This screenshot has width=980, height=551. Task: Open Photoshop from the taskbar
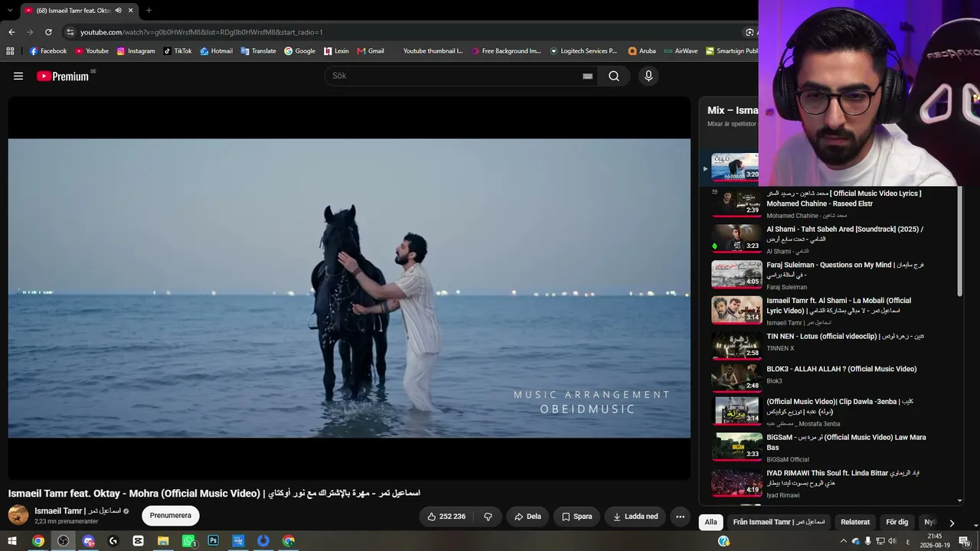(214, 541)
